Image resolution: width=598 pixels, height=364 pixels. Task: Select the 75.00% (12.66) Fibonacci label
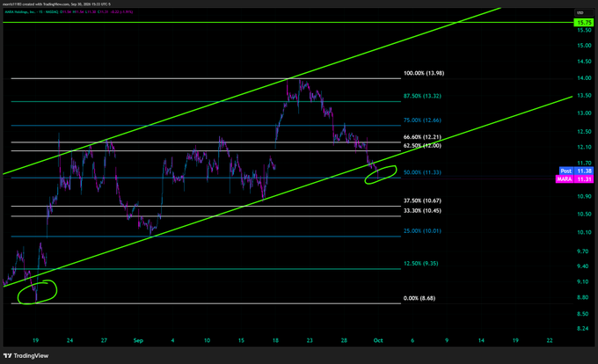click(x=422, y=120)
